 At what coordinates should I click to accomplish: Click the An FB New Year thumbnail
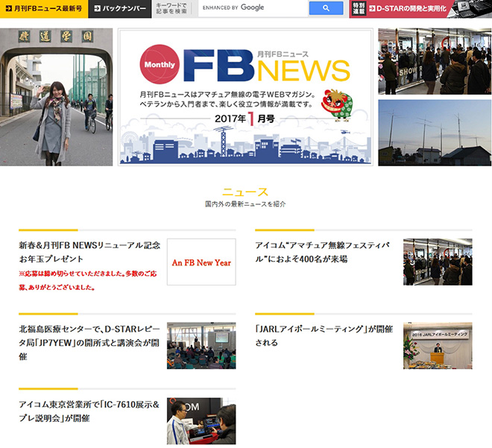tap(201, 262)
